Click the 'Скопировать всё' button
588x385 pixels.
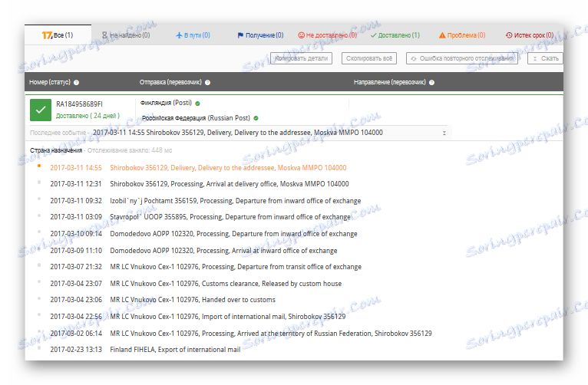coord(369,58)
